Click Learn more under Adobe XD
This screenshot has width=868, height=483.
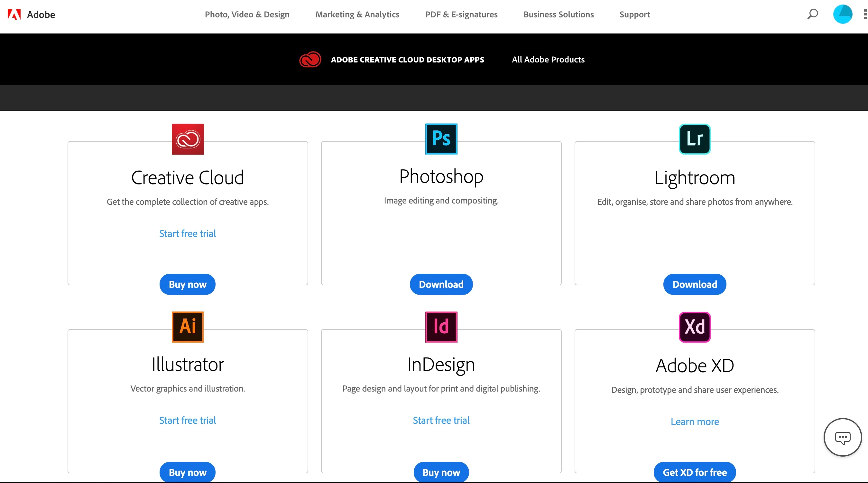click(x=695, y=421)
